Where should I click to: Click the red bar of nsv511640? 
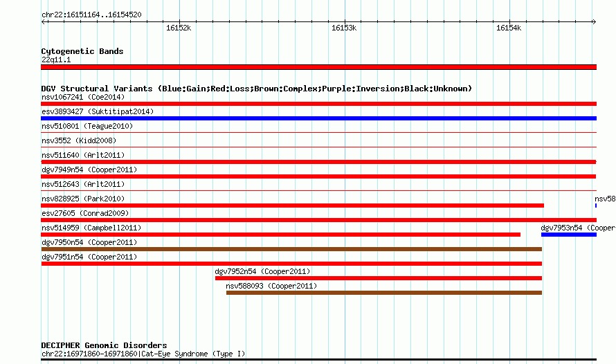click(x=318, y=162)
